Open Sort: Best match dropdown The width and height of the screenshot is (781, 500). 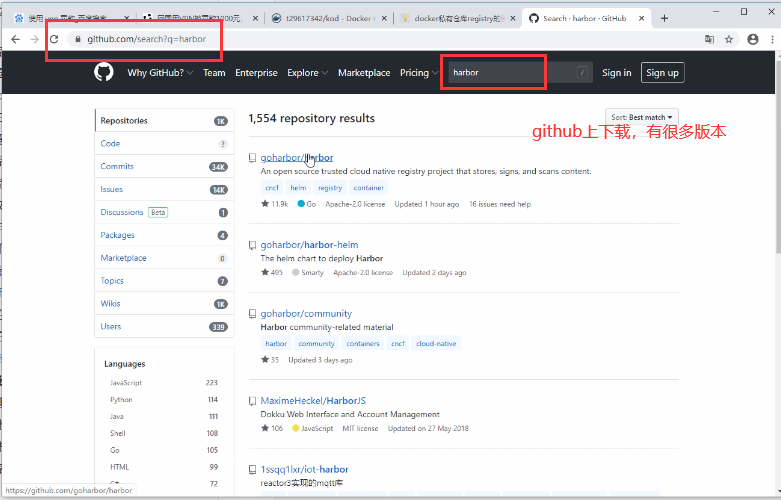click(x=642, y=117)
